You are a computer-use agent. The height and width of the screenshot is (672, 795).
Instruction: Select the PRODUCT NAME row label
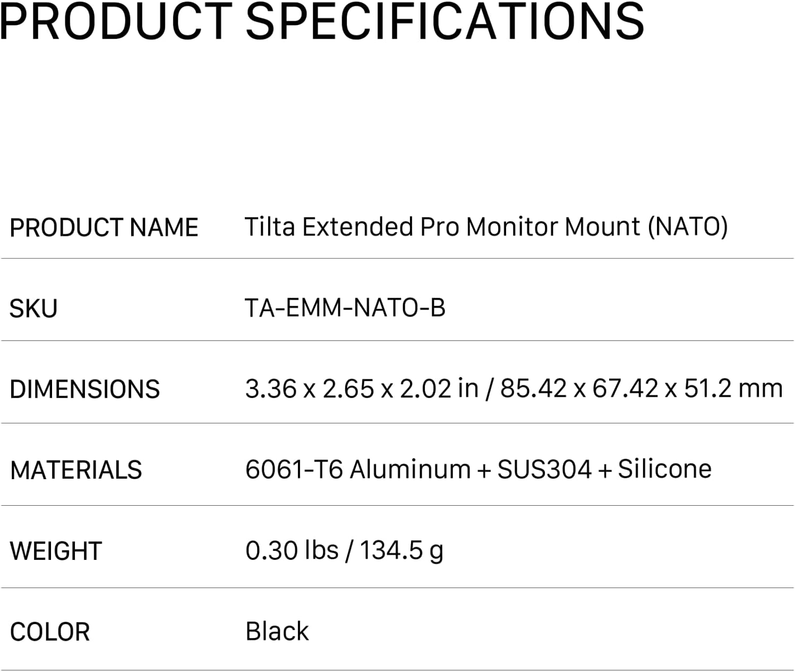point(104,228)
